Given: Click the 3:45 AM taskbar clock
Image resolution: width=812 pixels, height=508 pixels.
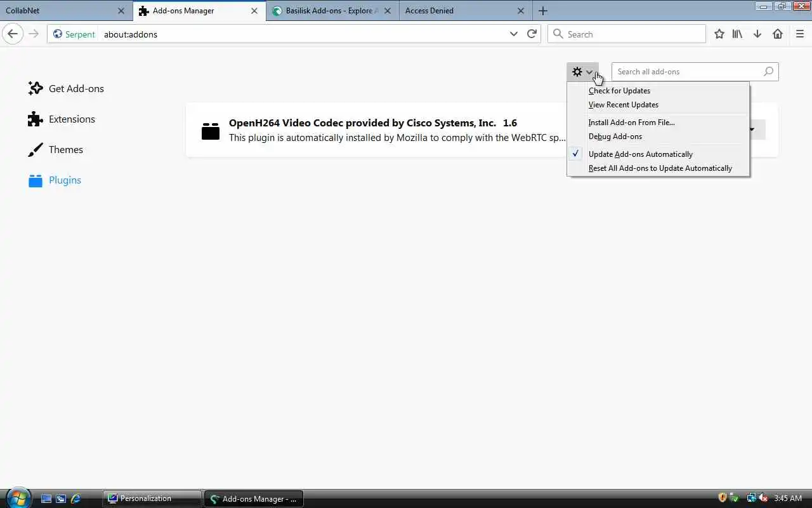Looking at the screenshot, I should pyautogui.click(x=788, y=498).
